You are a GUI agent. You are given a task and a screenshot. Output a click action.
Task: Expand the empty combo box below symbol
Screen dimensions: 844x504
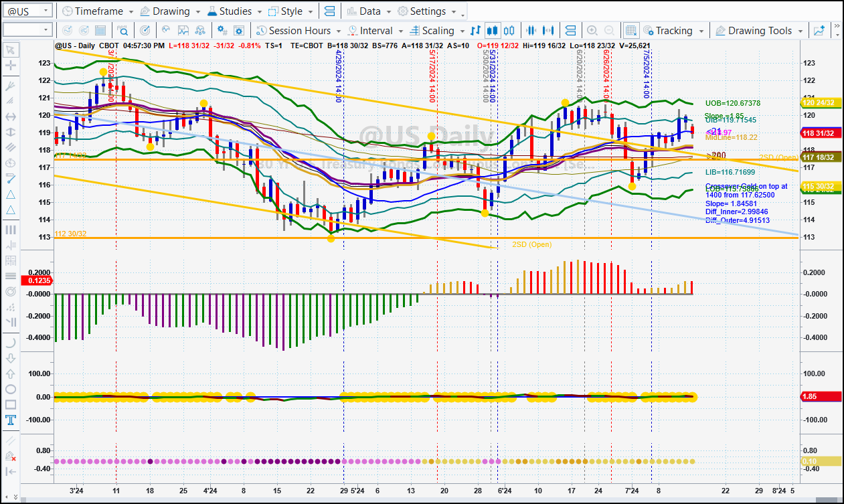click(x=46, y=30)
